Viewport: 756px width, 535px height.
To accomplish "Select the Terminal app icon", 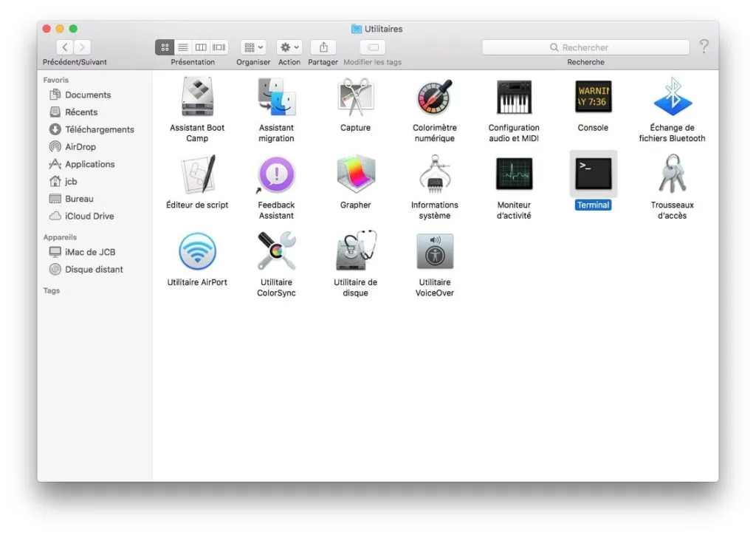I will [x=593, y=174].
